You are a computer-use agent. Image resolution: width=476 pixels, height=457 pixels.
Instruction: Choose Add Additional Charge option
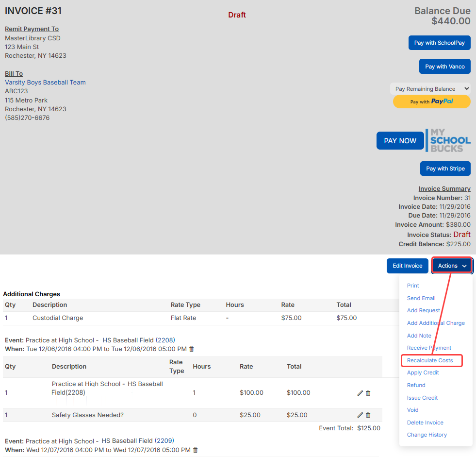tap(436, 323)
